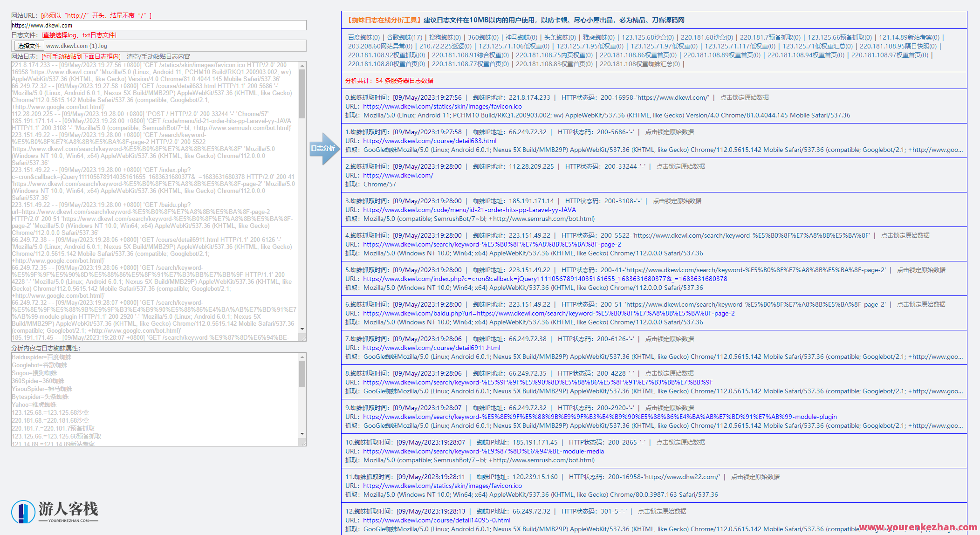Click up arrow of spider attributes scrollbar

[302, 357]
